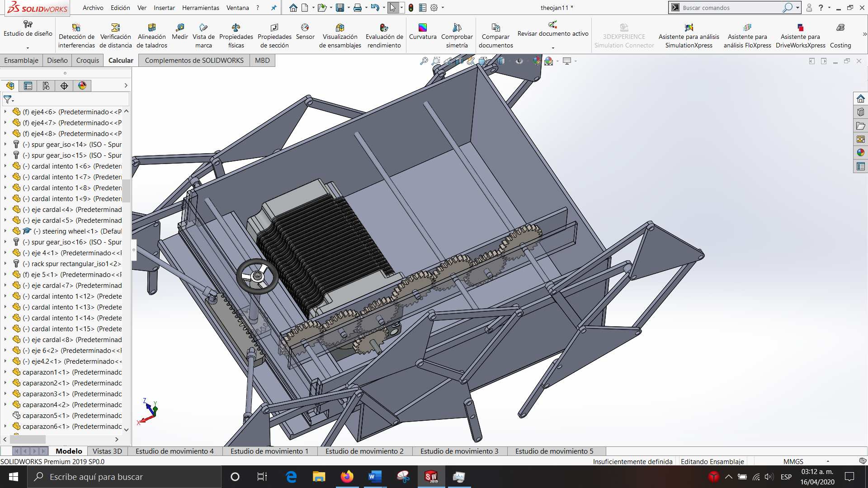Open the Vistas 3D tab
The width and height of the screenshot is (868, 488).
[107, 451]
